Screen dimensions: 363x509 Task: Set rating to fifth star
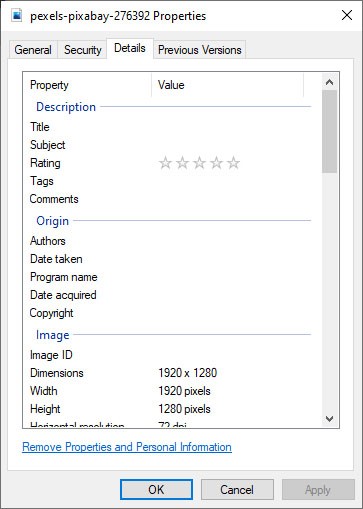coord(233,163)
